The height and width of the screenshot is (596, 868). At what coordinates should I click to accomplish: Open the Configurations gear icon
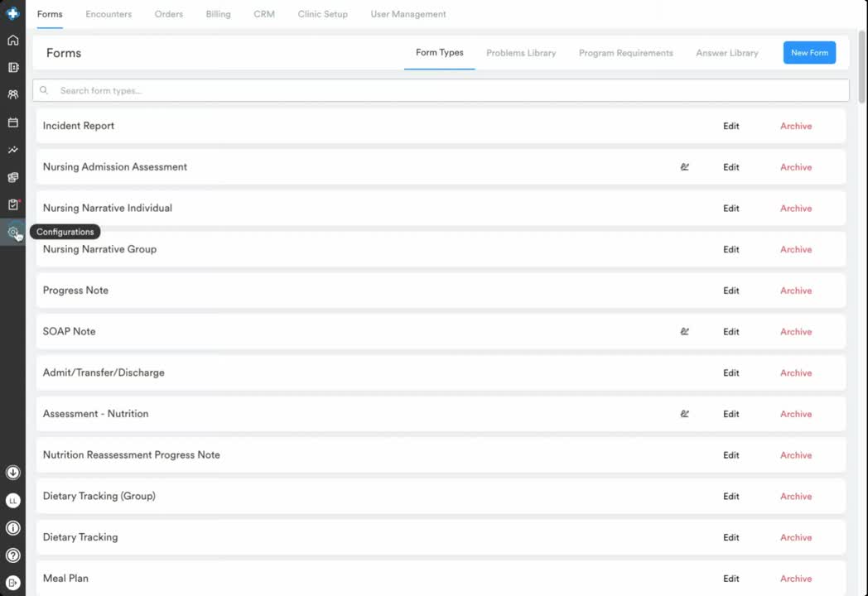pyautogui.click(x=12, y=233)
